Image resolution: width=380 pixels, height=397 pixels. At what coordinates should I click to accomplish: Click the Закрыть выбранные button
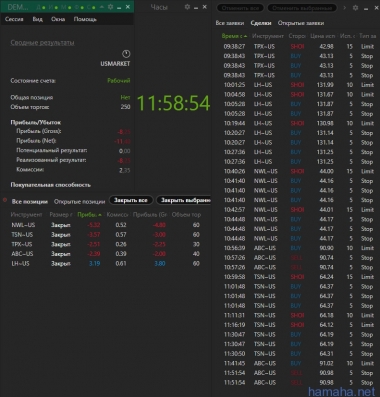tap(184, 200)
